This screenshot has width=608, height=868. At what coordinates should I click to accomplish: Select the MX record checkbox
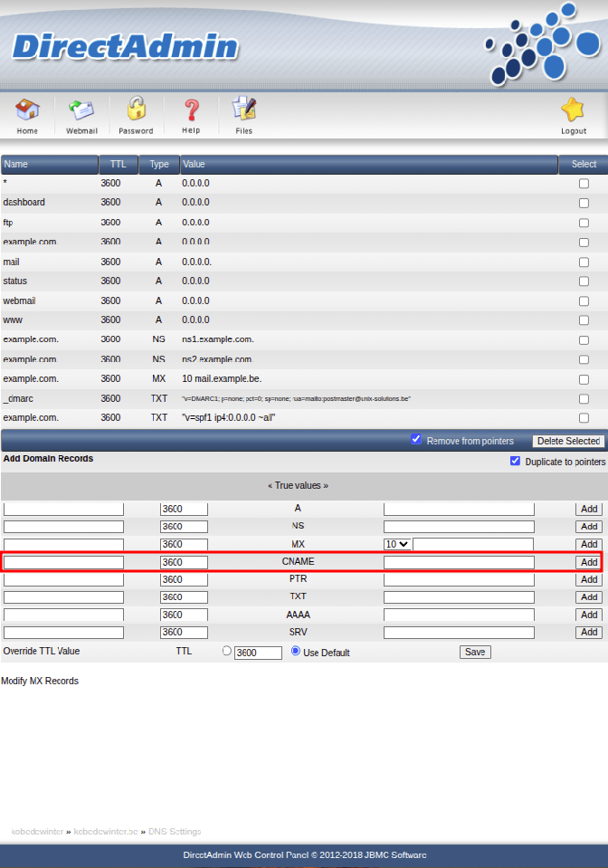pos(584,380)
